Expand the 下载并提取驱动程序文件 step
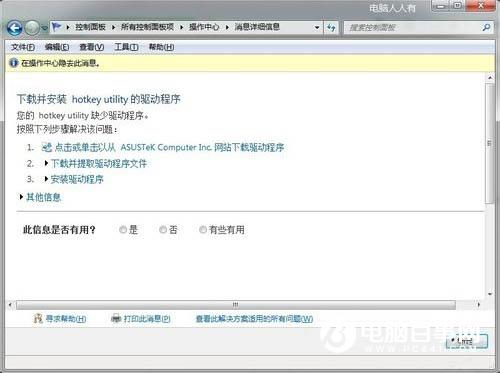Viewport: 500px width, 373px height. (x=99, y=163)
